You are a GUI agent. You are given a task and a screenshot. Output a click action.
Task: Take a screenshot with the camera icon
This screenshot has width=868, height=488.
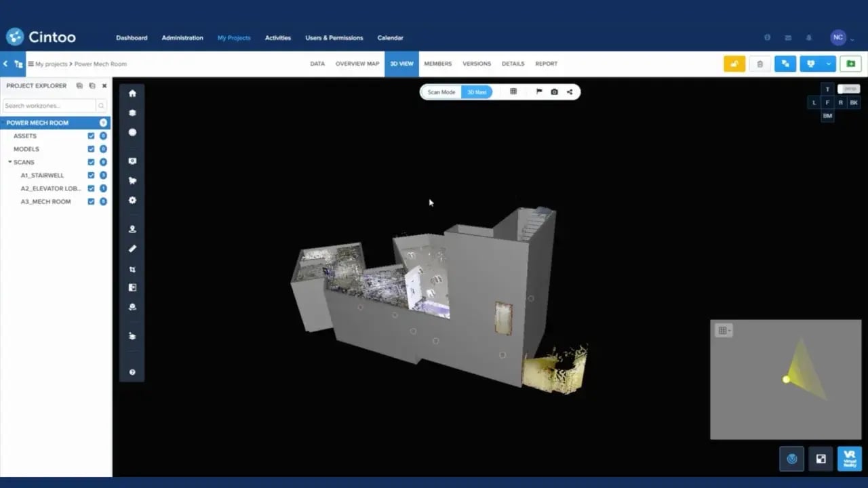pos(554,92)
